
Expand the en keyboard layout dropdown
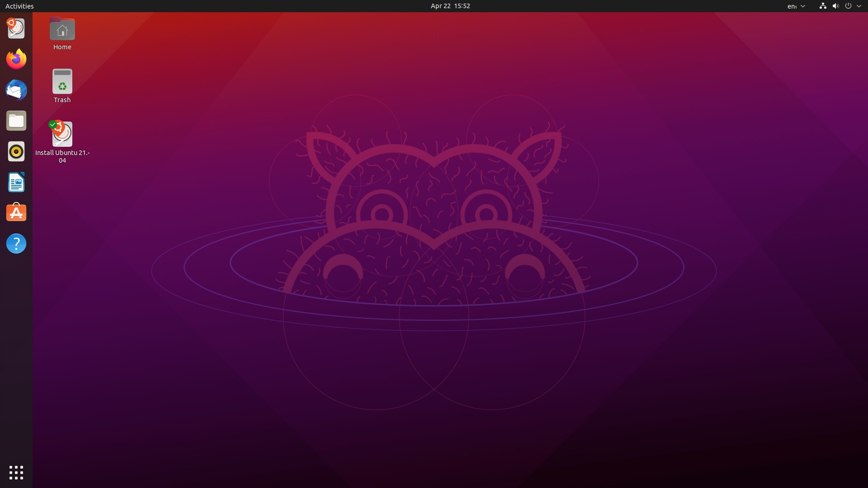[x=792, y=6]
